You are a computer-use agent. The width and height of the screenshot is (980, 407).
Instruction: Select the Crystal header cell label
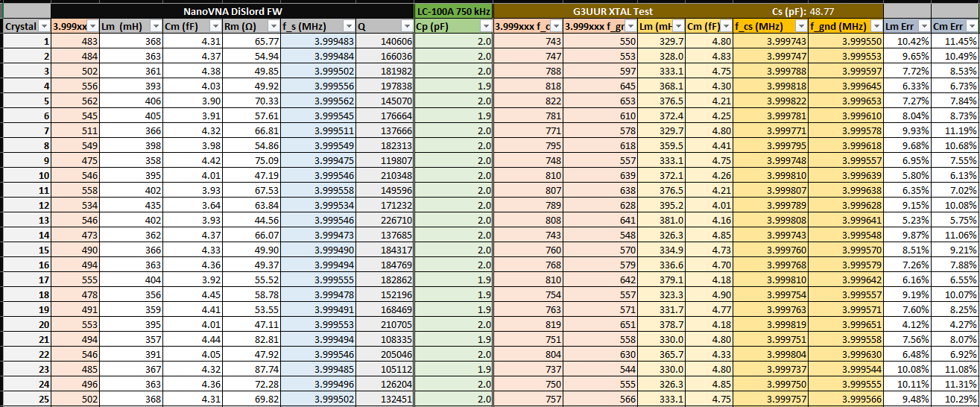coord(21,27)
